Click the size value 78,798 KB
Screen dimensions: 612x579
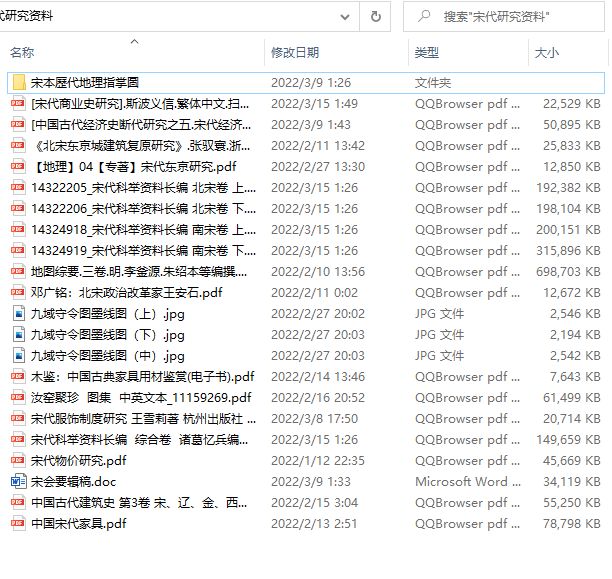click(x=572, y=524)
